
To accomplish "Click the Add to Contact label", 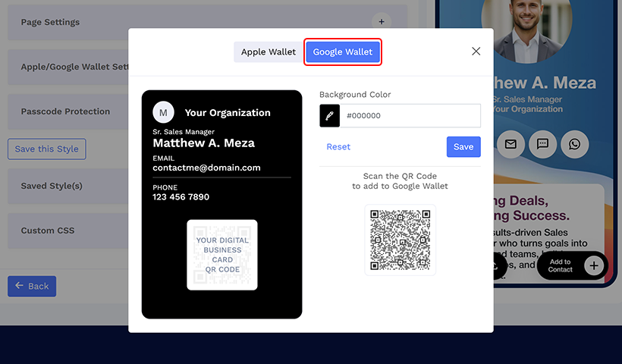I will click(x=560, y=265).
